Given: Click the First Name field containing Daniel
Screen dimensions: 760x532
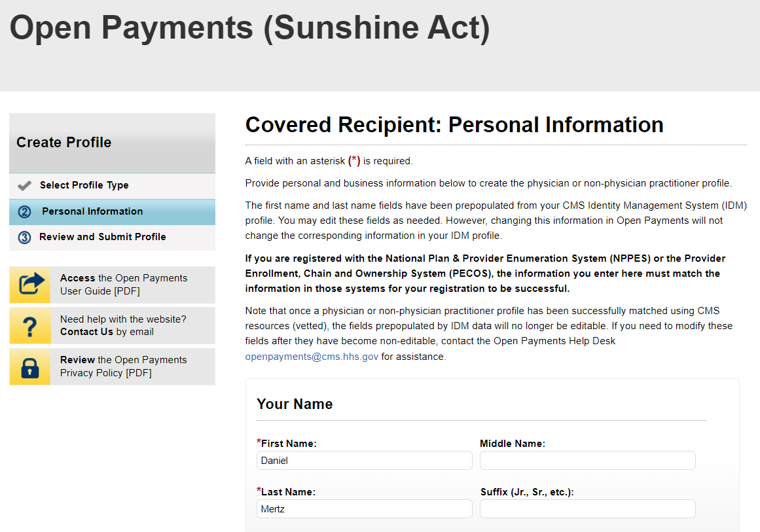Looking at the screenshot, I should tap(364, 461).
